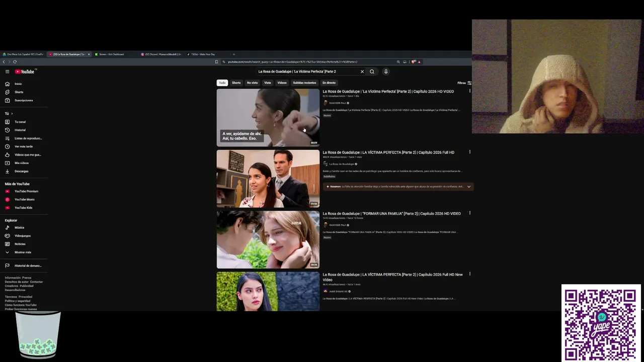Open a new browser tab with the plus
This screenshot has height=362, width=644.
coord(233,54)
